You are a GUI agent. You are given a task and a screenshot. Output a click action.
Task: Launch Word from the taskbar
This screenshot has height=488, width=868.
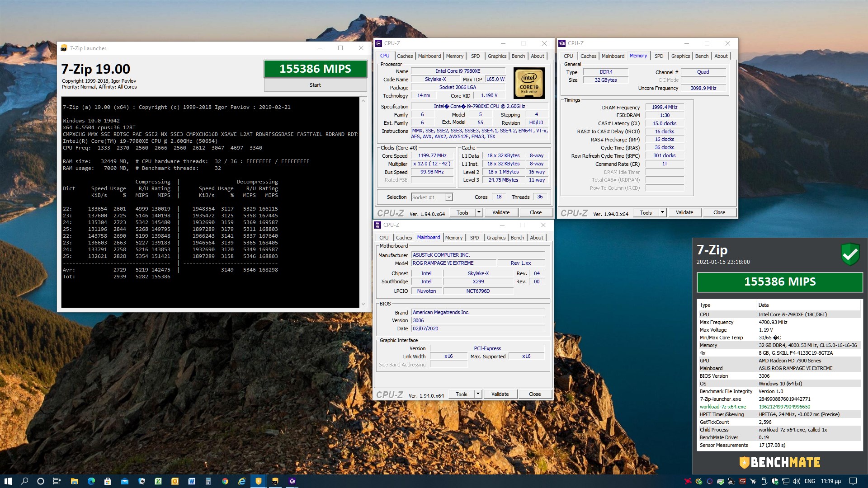coord(192,481)
